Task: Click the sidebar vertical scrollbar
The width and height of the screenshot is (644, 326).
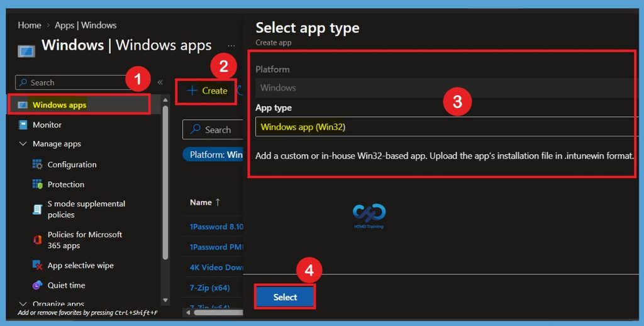Action: tap(165, 183)
